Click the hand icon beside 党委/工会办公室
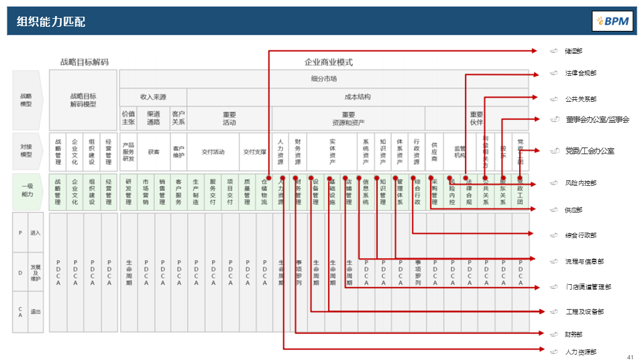Viewport: 644px width, 362px height. coord(555,151)
